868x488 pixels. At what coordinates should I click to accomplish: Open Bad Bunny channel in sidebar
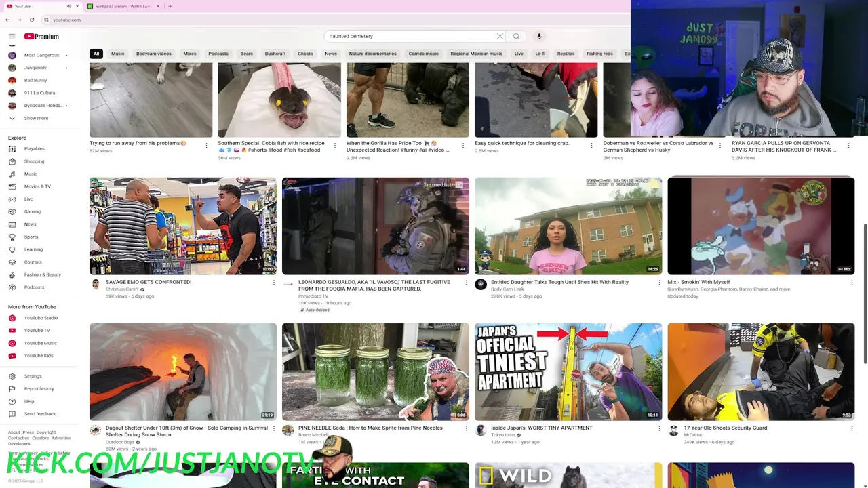click(x=35, y=80)
